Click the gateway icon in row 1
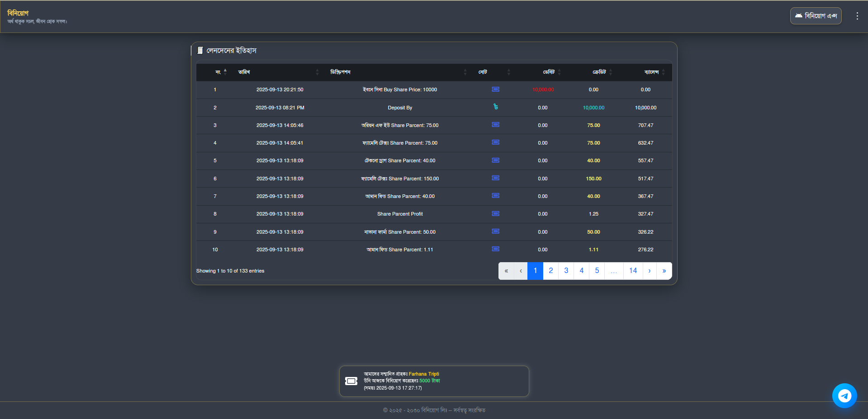The width and height of the screenshot is (868, 419). pos(495,89)
